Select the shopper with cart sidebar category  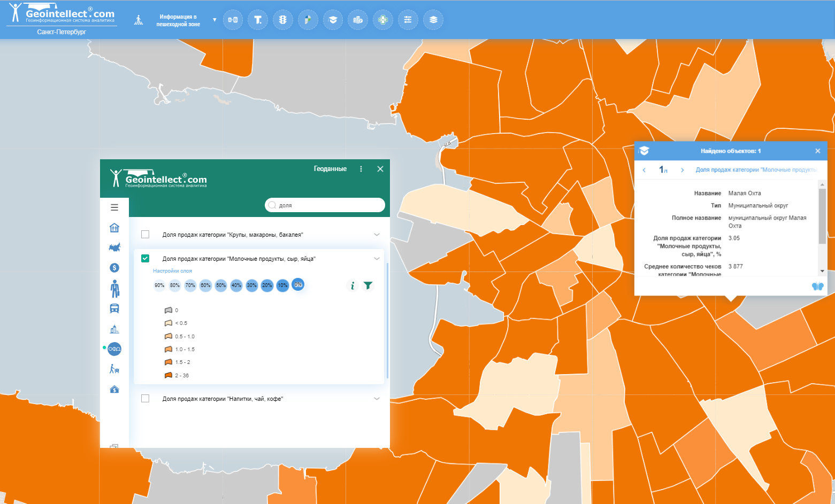coord(114,369)
